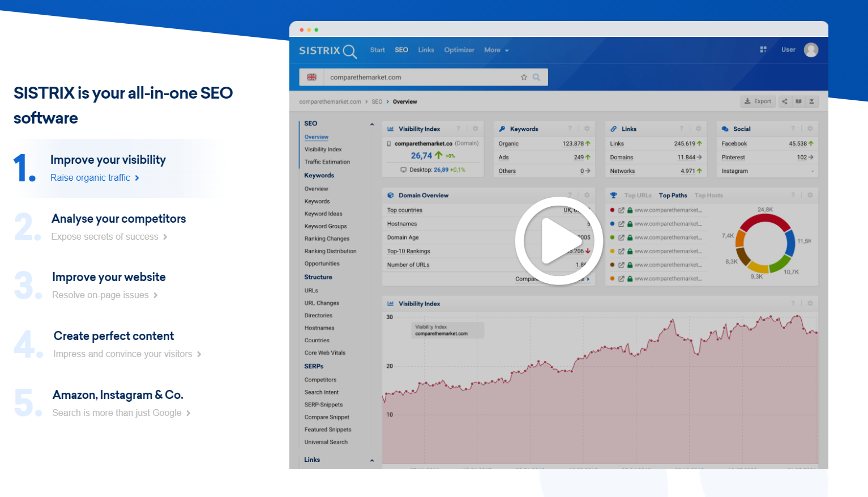Open help question mark on Links card

point(681,129)
